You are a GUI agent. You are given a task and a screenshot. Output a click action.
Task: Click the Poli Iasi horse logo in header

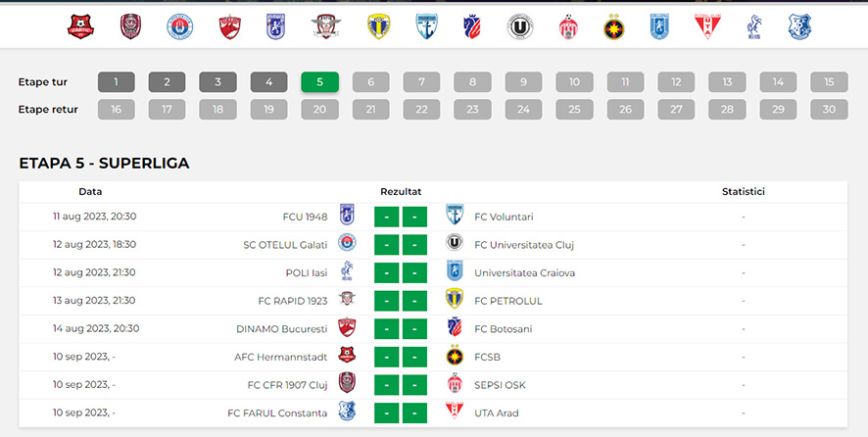[754, 26]
